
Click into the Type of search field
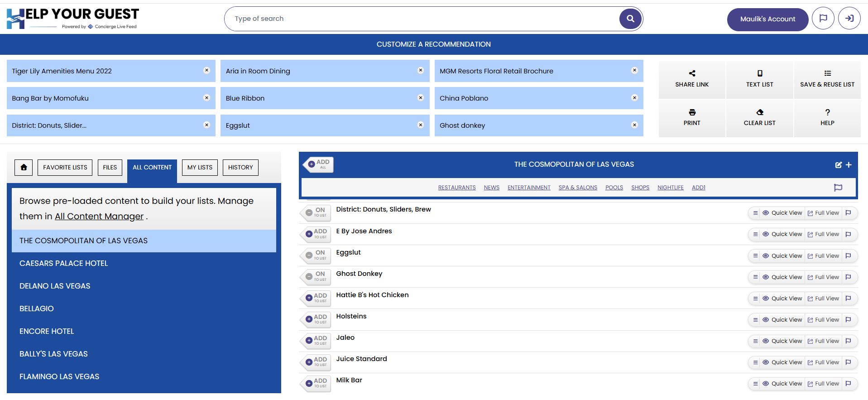coord(421,19)
